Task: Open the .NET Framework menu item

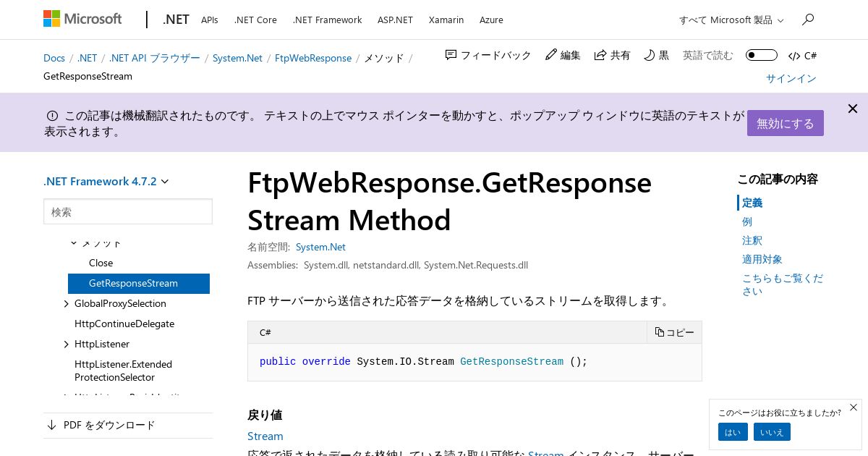Action: point(327,20)
